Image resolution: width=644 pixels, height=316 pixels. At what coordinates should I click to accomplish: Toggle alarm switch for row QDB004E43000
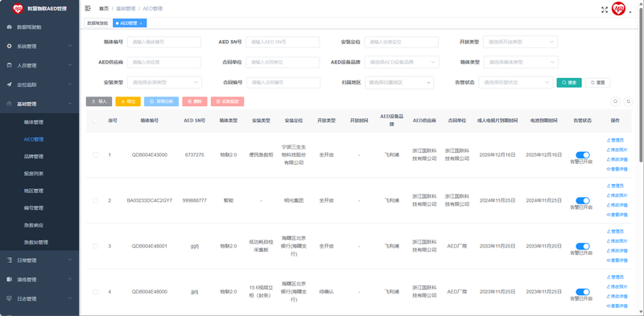coord(582,154)
